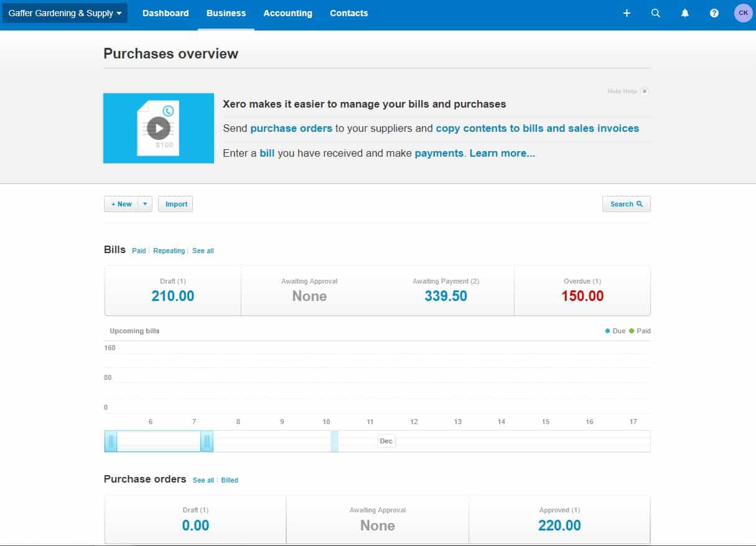This screenshot has height=546, width=756.
Task: Open Gaffer Gardening & Supply organisation dropdown
Action: tap(65, 13)
